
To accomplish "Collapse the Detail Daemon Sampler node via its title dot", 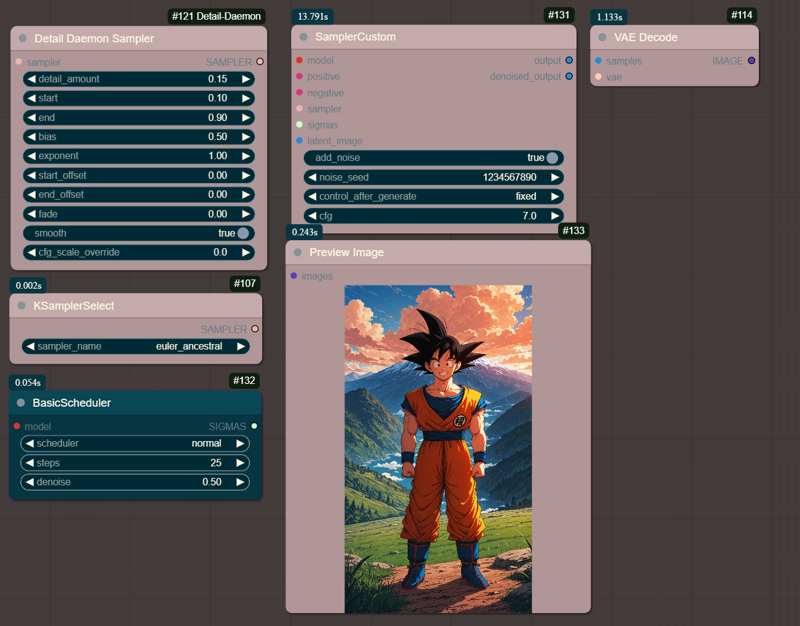I will [x=22, y=38].
